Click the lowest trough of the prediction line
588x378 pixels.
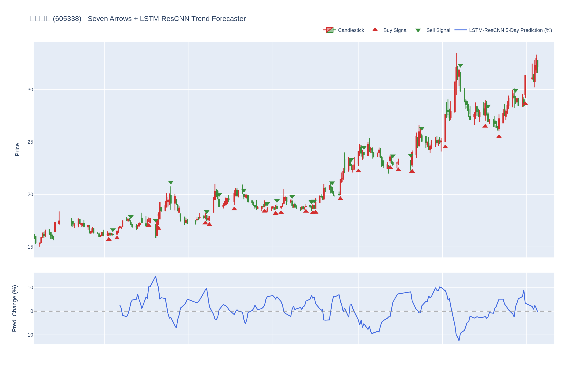pos(459,340)
